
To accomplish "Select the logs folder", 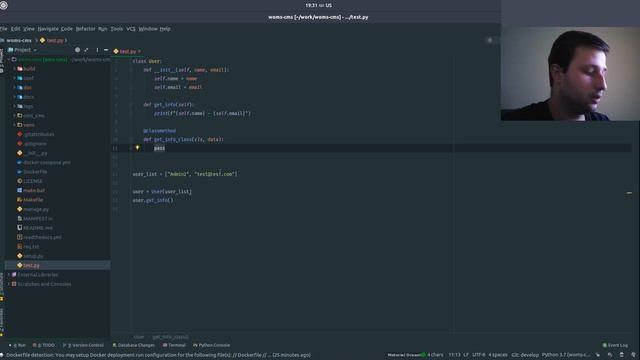I will (x=28, y=107).
